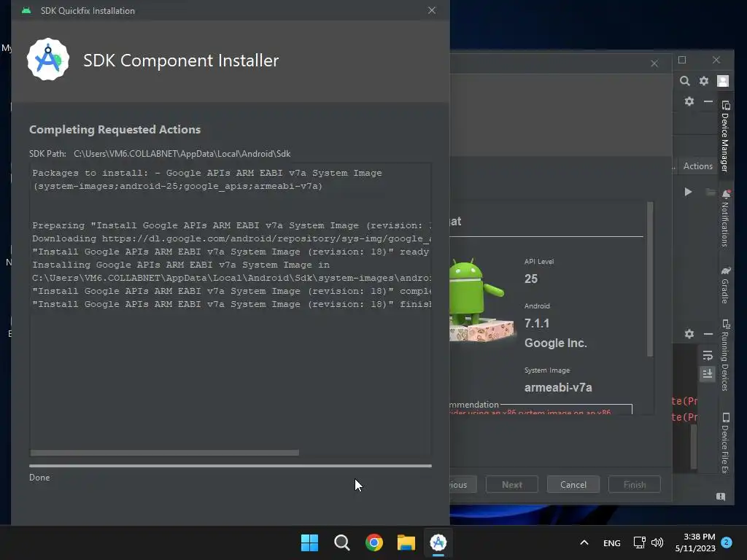This screenshot has height=560, width=747.
Task: Click the Android Nougat robot image
Action: pyautogui.click(x=481, y=300)
